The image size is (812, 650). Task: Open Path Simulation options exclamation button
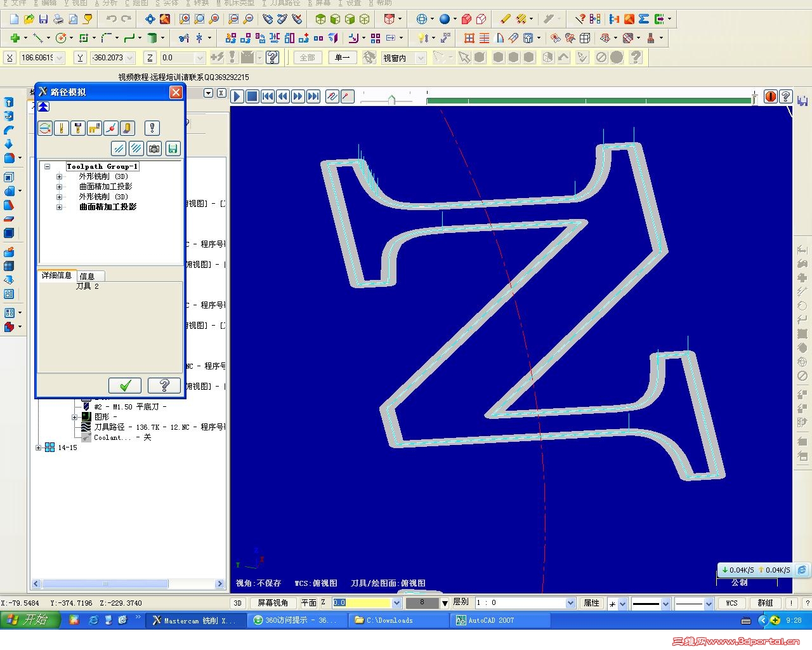coord(152,128)
